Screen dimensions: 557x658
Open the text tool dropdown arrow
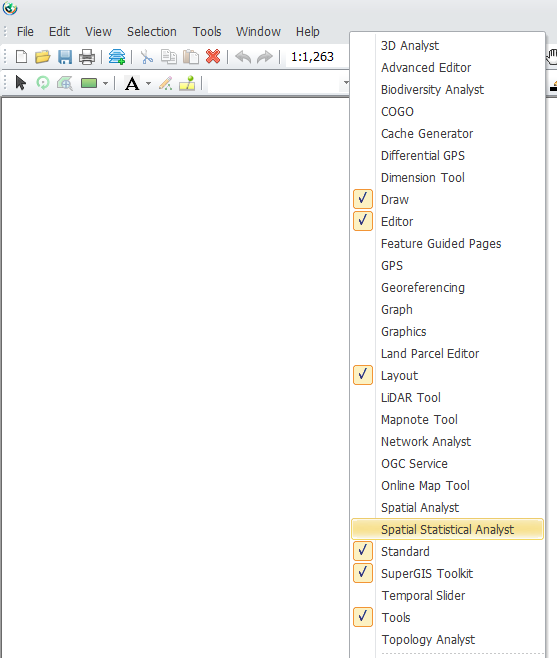[148, 84]
